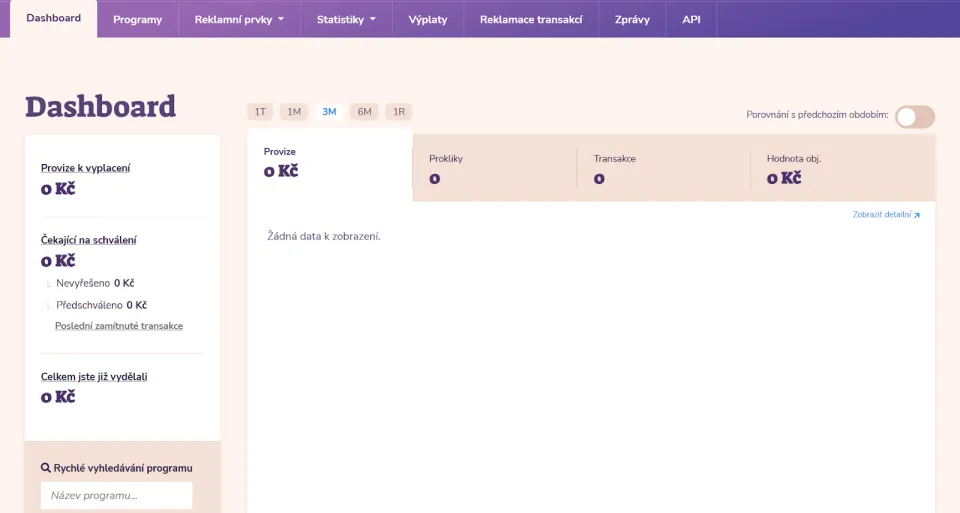Click the Dashboard page heading
Screen dimensions: 960x513
(100, 107)
